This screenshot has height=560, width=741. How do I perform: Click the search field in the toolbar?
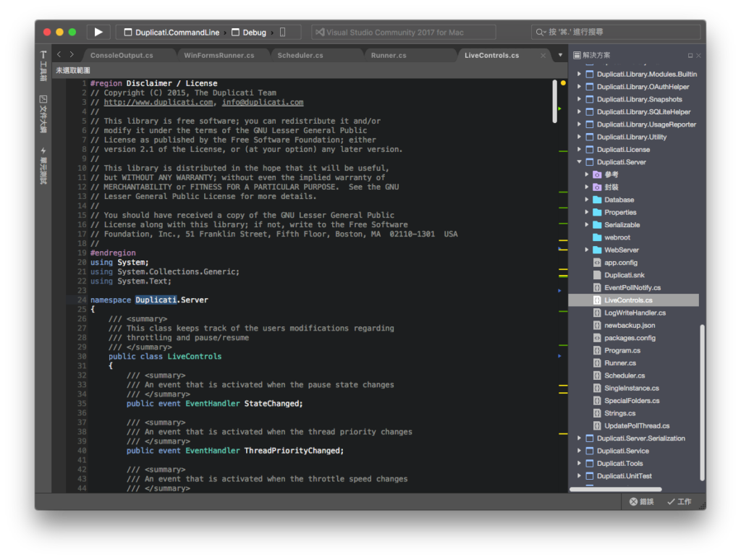616,32
